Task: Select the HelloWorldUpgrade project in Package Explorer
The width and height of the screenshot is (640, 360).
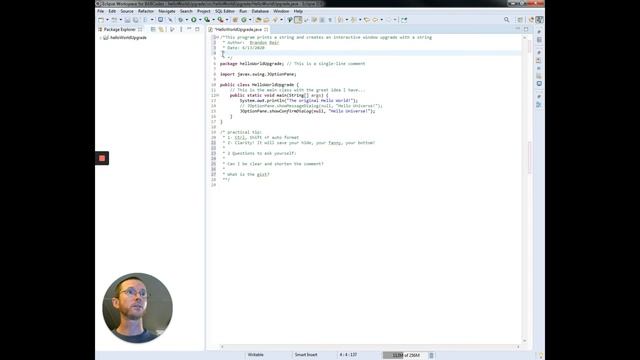Action: [128, 38]
